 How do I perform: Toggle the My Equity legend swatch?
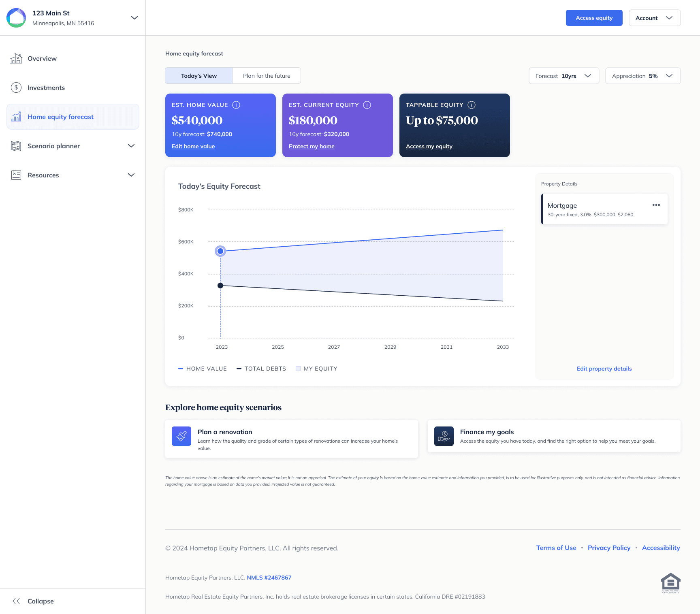[x=298, y=369]
